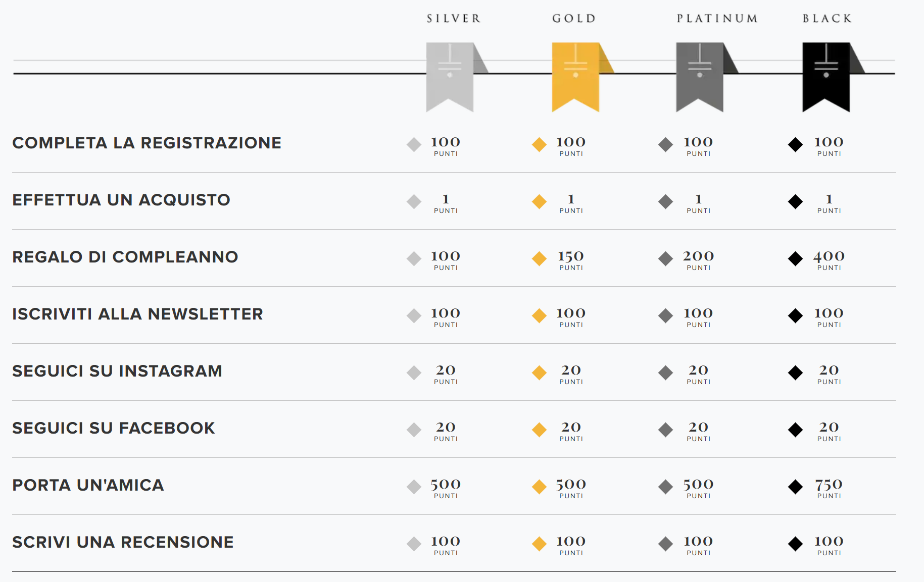Click the SEGUICI SU FACEBOOK label
The height and width of the screenshot is (582, 924).
114,428
